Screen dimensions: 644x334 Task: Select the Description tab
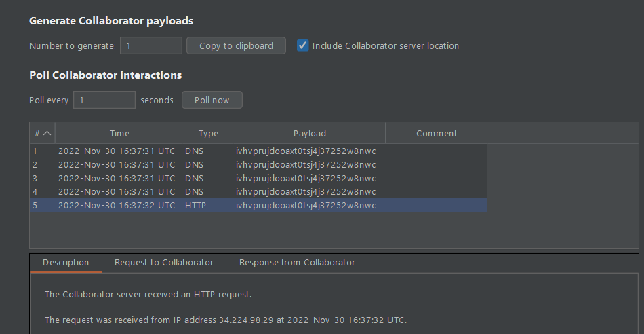[66, 263]
